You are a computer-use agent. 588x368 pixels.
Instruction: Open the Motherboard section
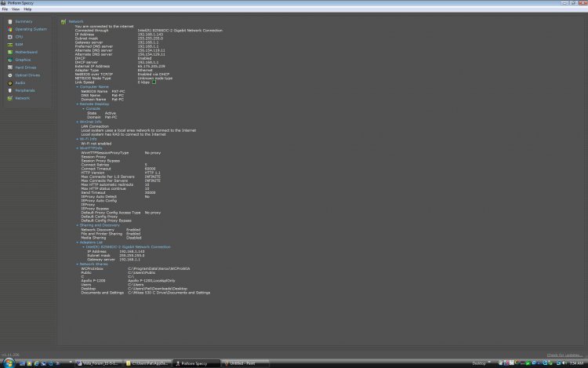[26, 52]
